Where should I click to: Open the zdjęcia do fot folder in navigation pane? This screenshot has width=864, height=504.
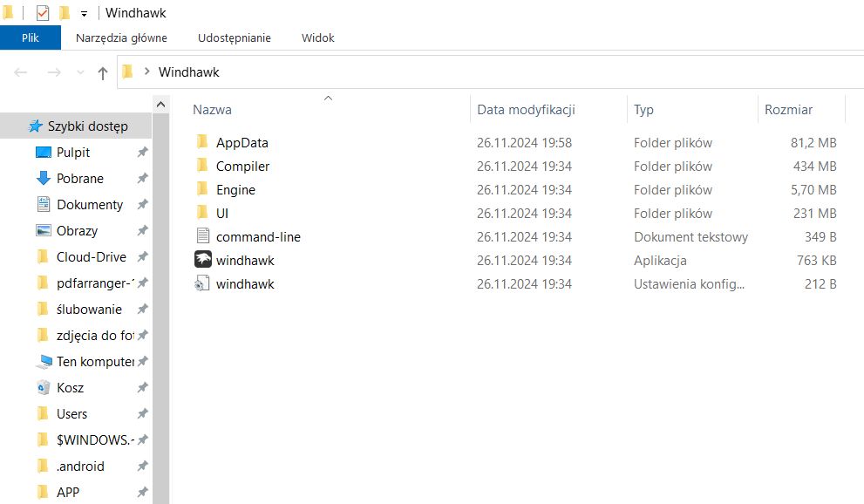click(x=95, y=336)
